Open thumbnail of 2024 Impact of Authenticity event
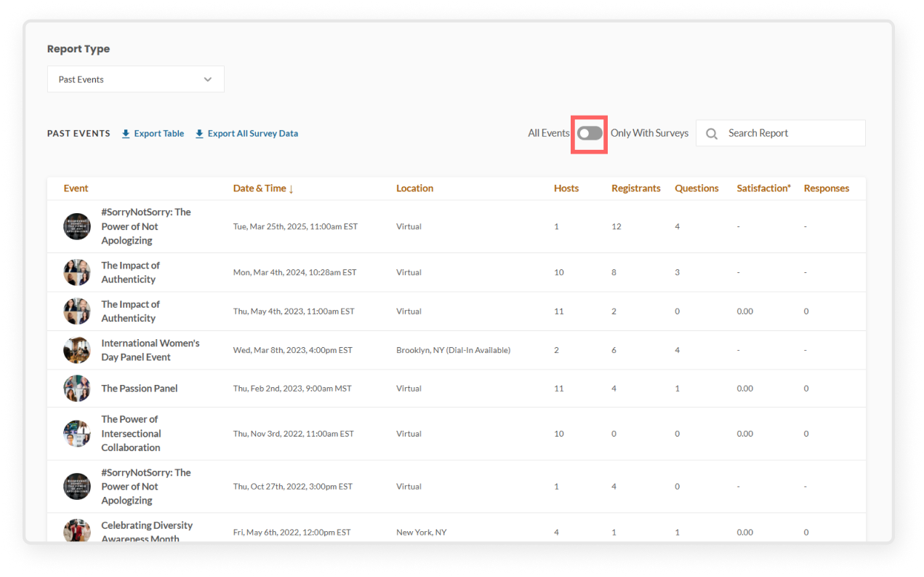This screenshot has width=924, height=577. point(77,272)
